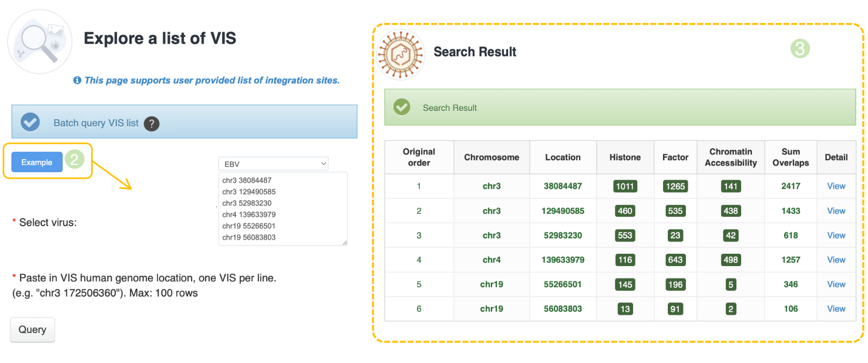Viewport: 868px width, 363px height.
Task: Click the help question mark icon
Action: coord(152,123)
